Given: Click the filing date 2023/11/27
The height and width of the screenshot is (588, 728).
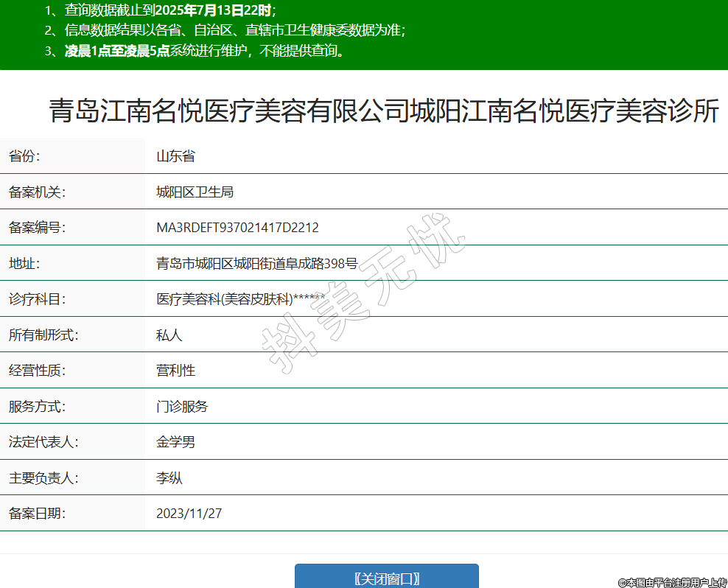Looking at the screenshot, I should [189, 514].
